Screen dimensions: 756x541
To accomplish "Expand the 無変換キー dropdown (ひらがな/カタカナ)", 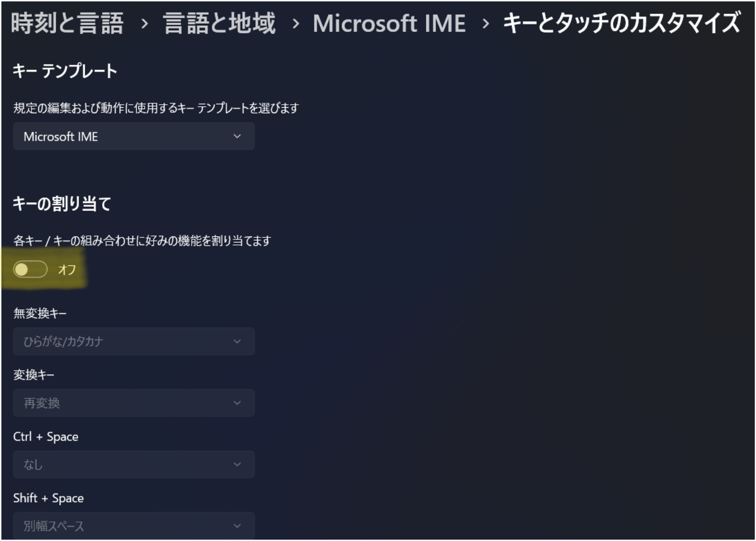I will click(134, 341).
